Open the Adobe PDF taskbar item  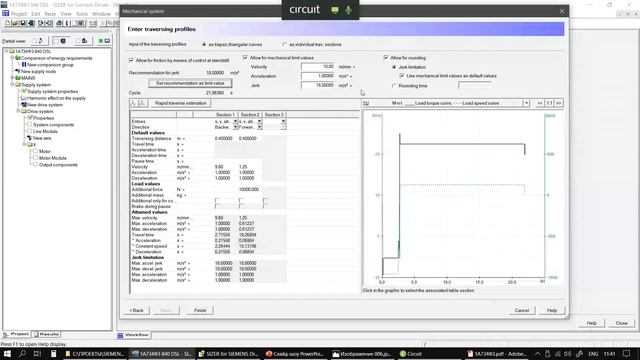pos(497,353)
